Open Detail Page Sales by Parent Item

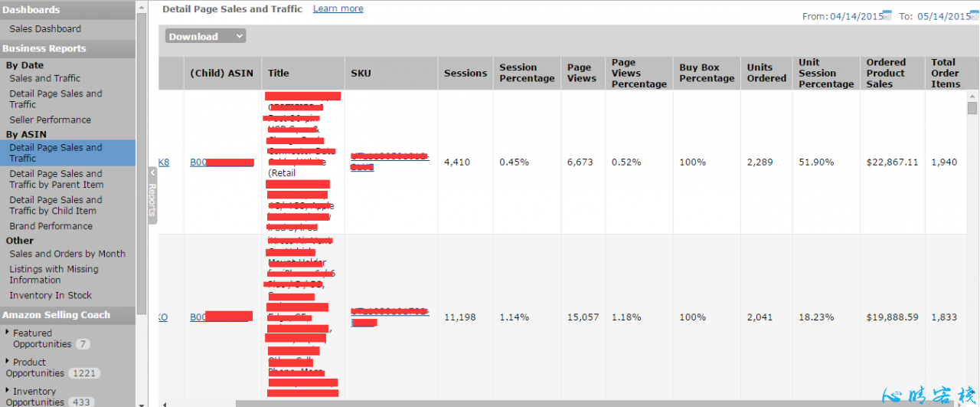56,179
